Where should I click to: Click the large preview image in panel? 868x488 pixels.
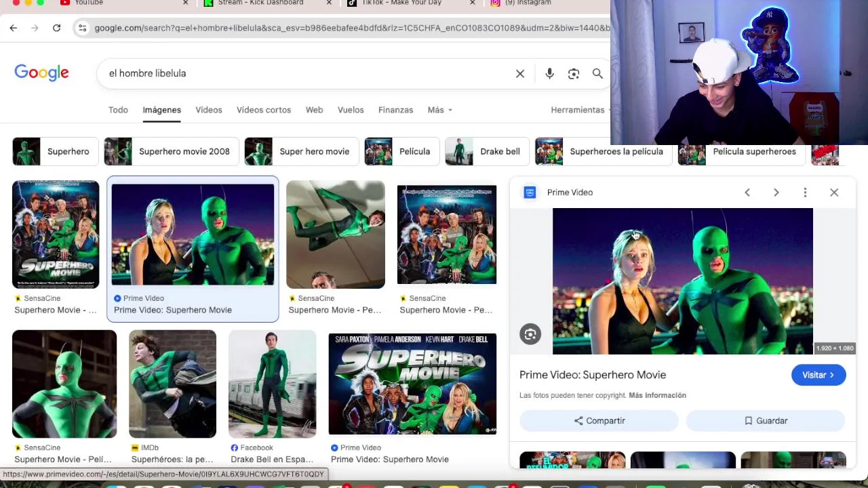coord(683,281)
